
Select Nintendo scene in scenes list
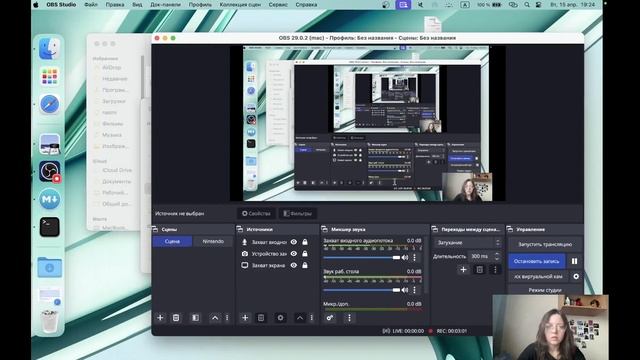213,241
